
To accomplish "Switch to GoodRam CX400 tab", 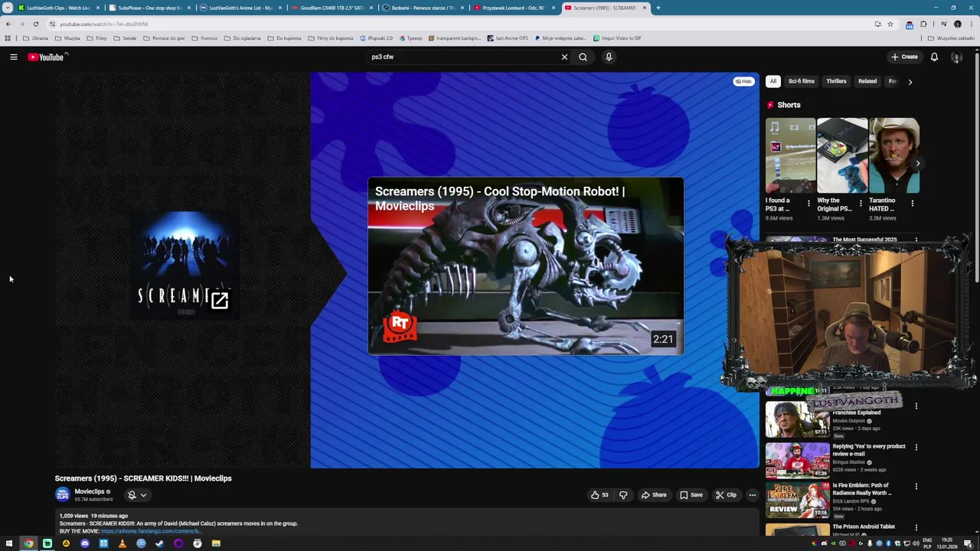I will [x=332, y=8].
